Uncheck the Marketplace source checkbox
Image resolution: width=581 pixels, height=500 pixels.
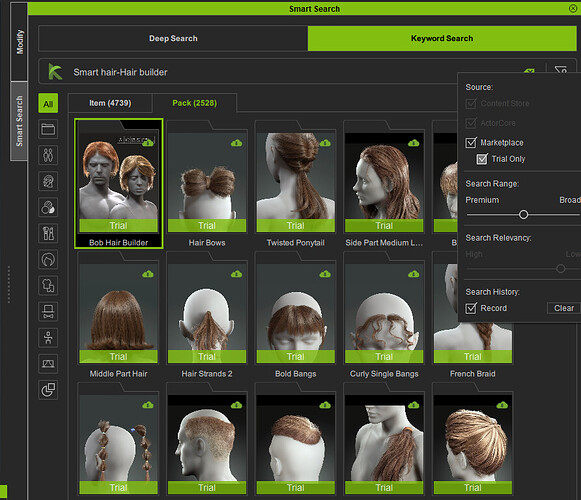(471, 142)
